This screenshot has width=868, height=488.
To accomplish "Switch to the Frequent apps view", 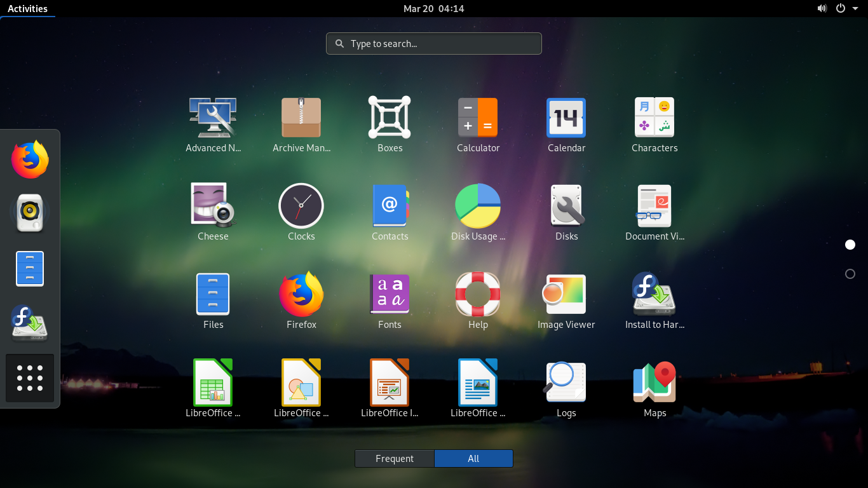I will [394, 458].
